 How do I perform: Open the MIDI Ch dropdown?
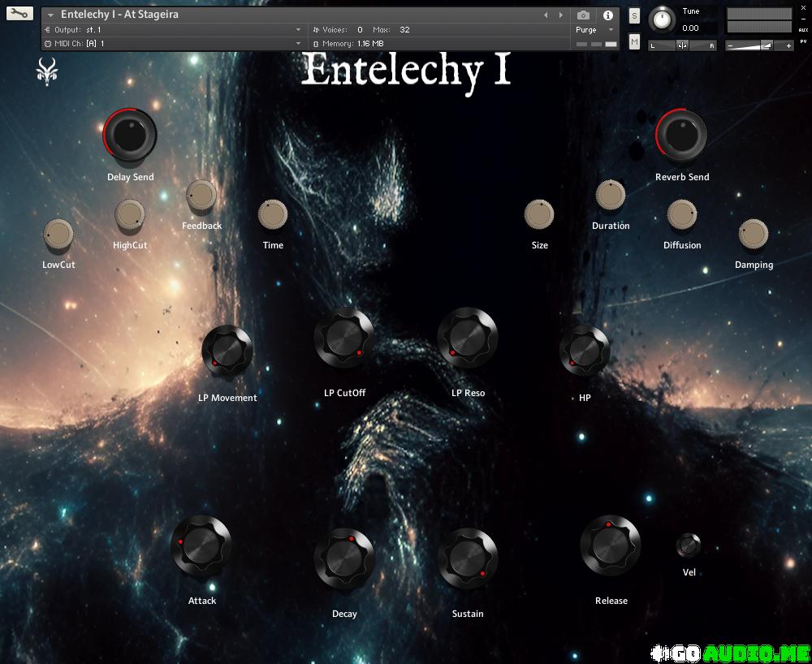click(x=298, y=44)
